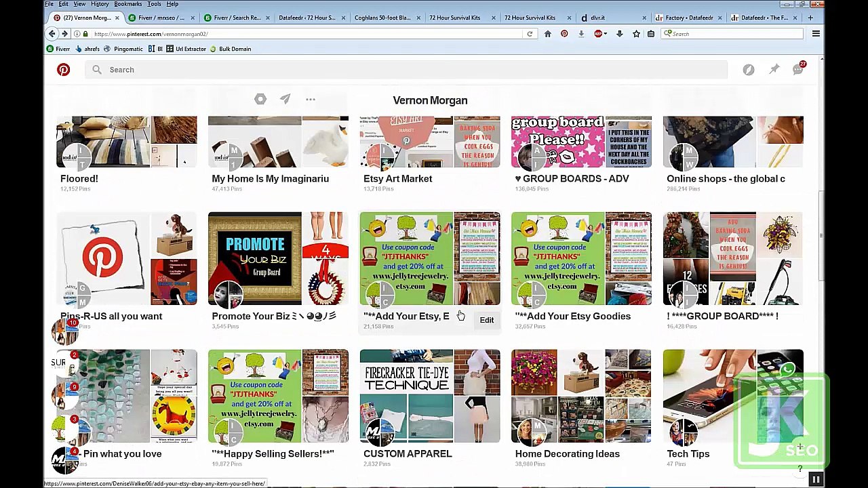The height and width of the screenshot is (488, 868).
Task: Open the Promote Your Biz board
Action: click(278, 259)
